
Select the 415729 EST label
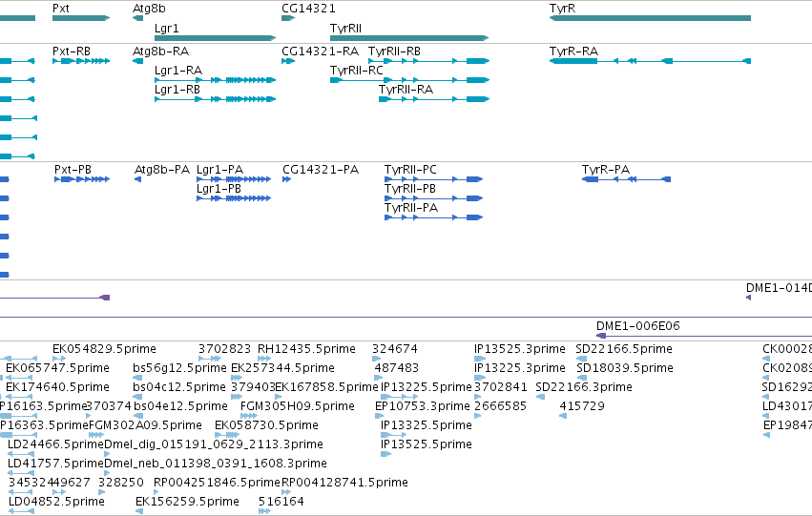coord(581,406)
